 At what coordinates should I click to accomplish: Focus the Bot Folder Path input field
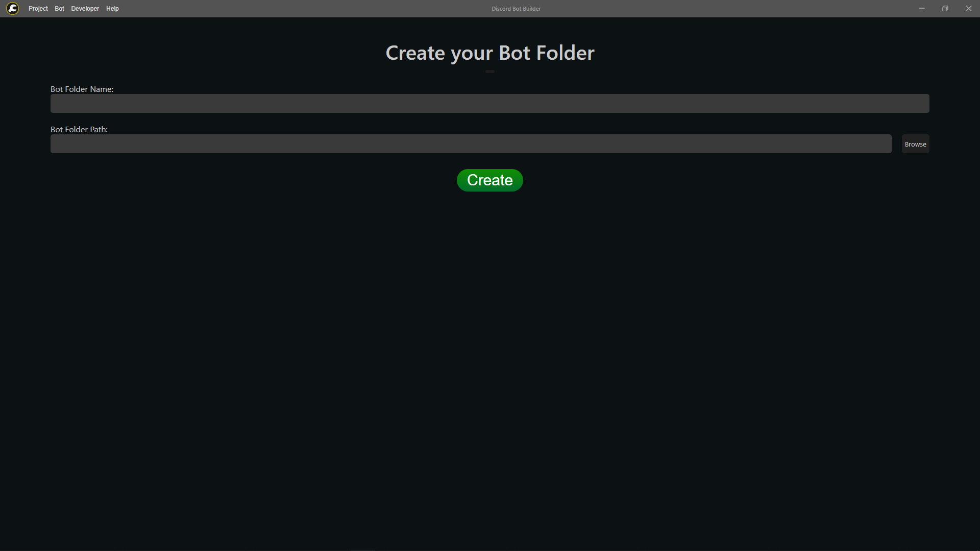[x=471, y=143]
